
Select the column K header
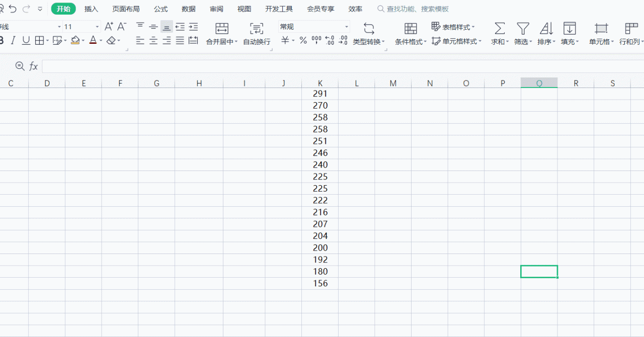point(320,83)
